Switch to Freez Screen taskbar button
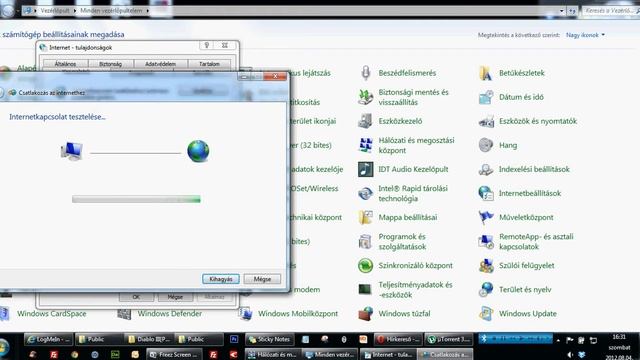 pos(174,355)
